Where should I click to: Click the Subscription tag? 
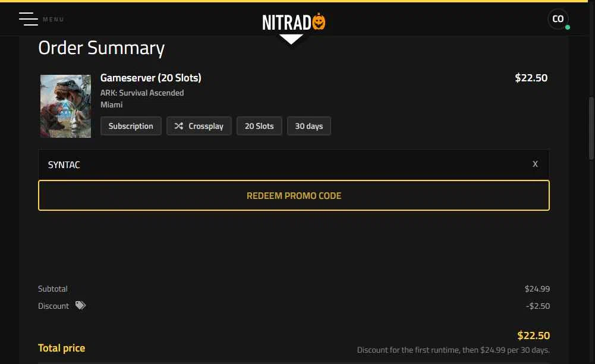[x=131, y=126]
